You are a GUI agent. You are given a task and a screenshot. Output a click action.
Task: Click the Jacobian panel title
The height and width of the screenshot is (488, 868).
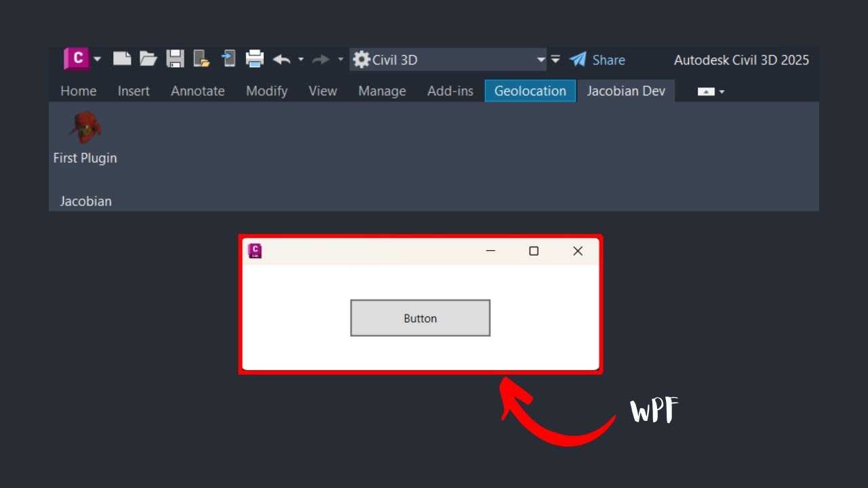[x=86, y=201]
